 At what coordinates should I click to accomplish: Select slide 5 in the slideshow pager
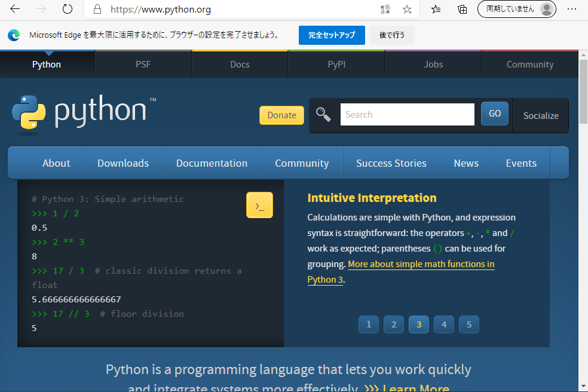pyautogui.click(x=469, y=324)
